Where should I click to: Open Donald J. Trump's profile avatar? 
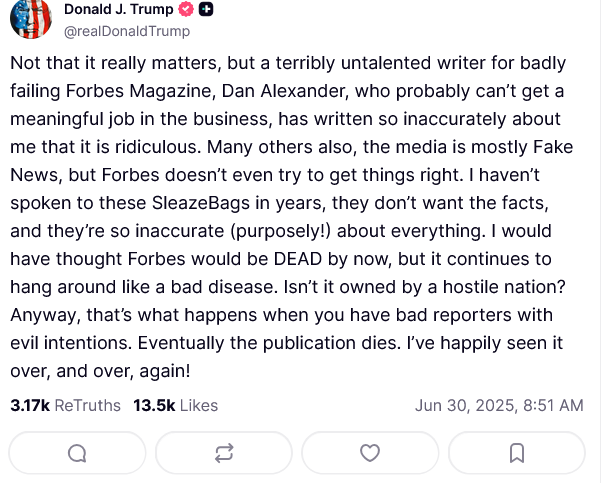click(x=31, y=19)
